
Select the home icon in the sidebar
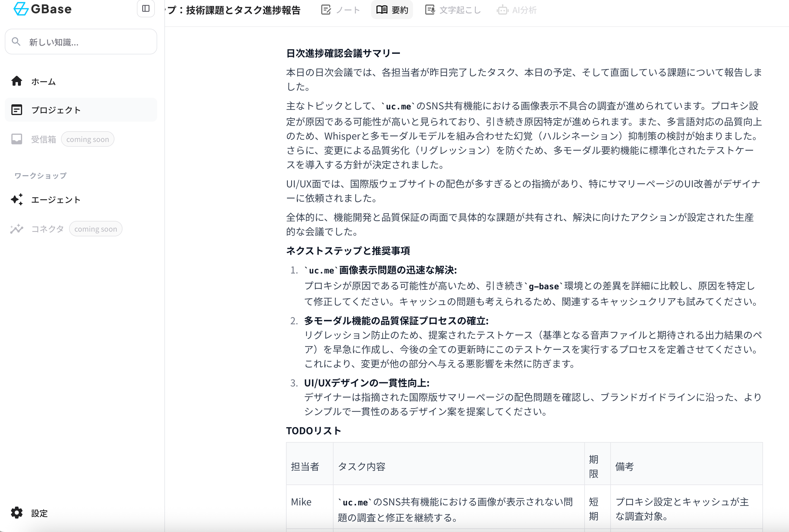pos(16,81)
